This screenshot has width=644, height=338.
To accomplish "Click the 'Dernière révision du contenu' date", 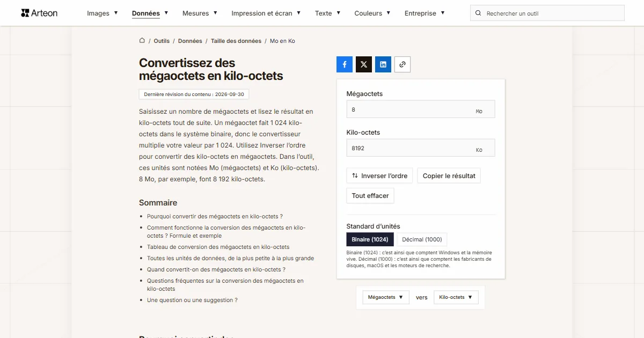I will (194, 94).
